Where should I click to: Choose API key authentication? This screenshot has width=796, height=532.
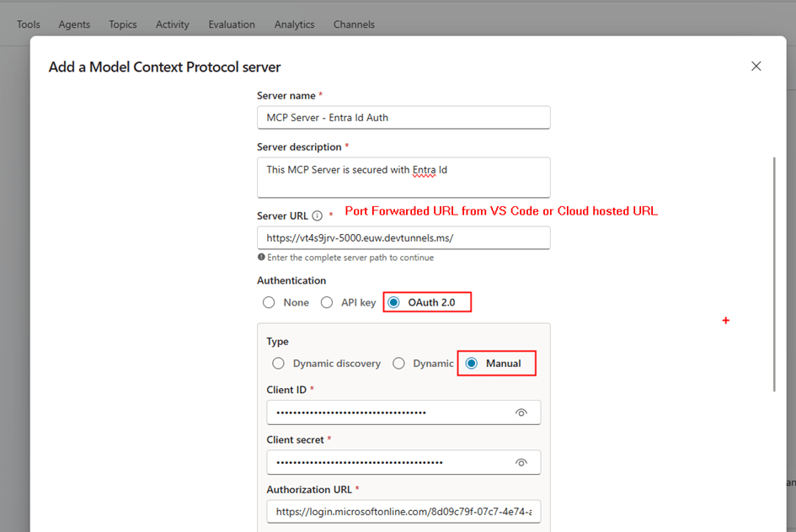(327, 302)
